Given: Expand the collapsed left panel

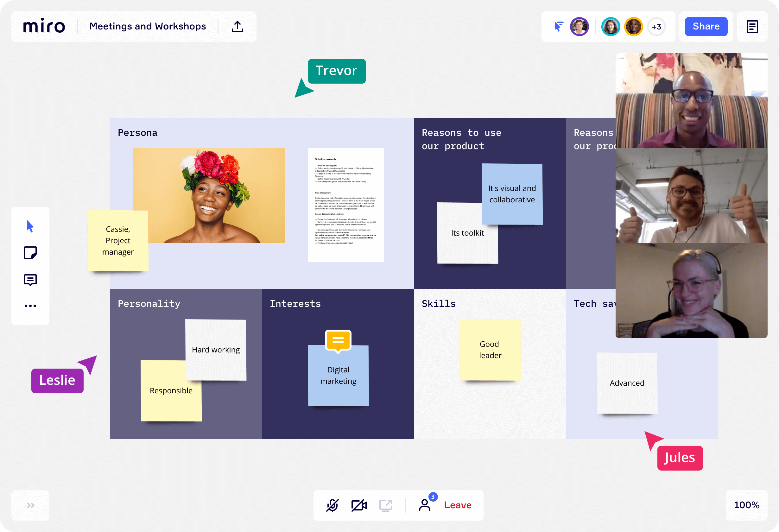Looking at the screenshot, I should (x=30, y=505).
